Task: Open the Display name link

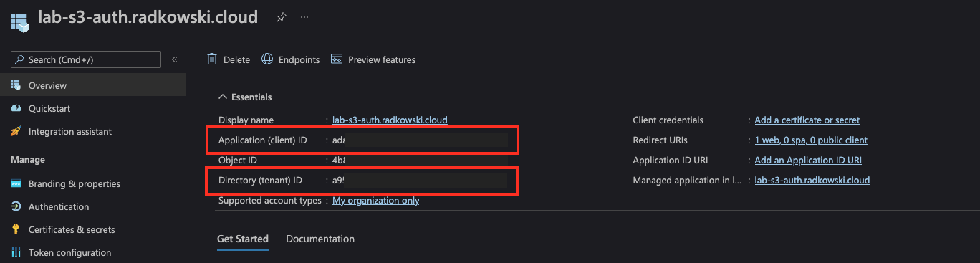Action: 390,120
